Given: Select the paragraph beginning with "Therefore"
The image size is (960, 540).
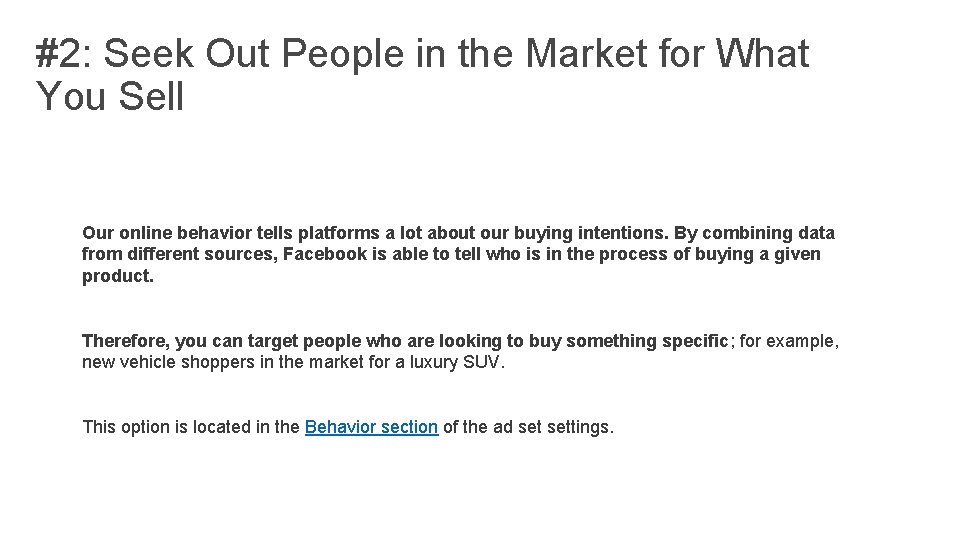Looking at the screenshot, I should 460,351.
